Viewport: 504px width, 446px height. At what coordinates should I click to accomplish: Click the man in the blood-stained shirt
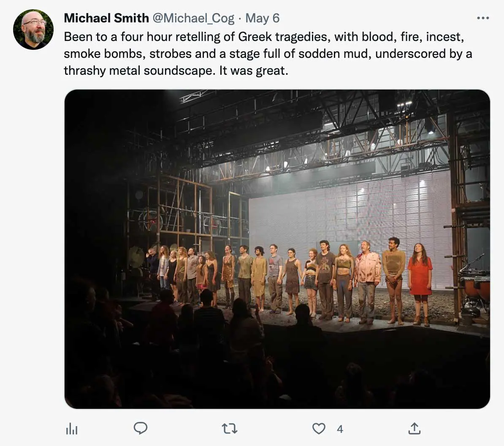367,282
